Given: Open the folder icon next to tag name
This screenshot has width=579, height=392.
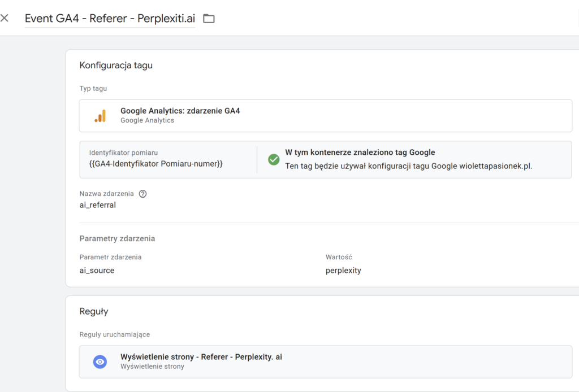Looking at the screenshot, I should (209, 19).
